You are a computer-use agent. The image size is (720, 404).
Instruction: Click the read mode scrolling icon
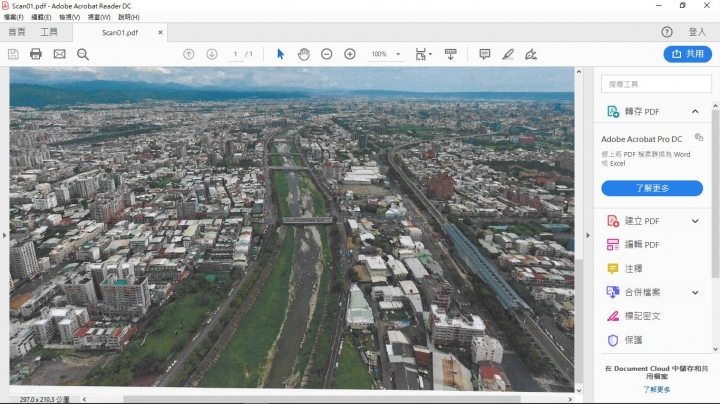pos(450,54)
